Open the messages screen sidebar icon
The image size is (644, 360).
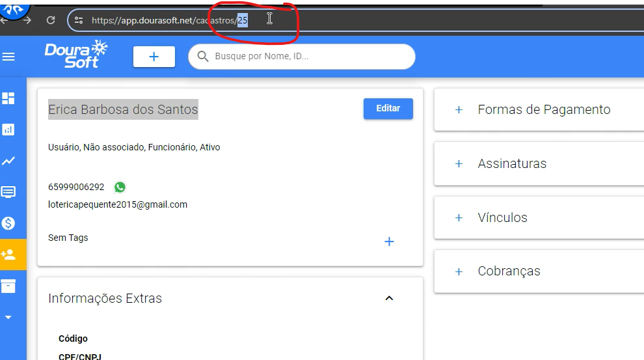point(8,192)
